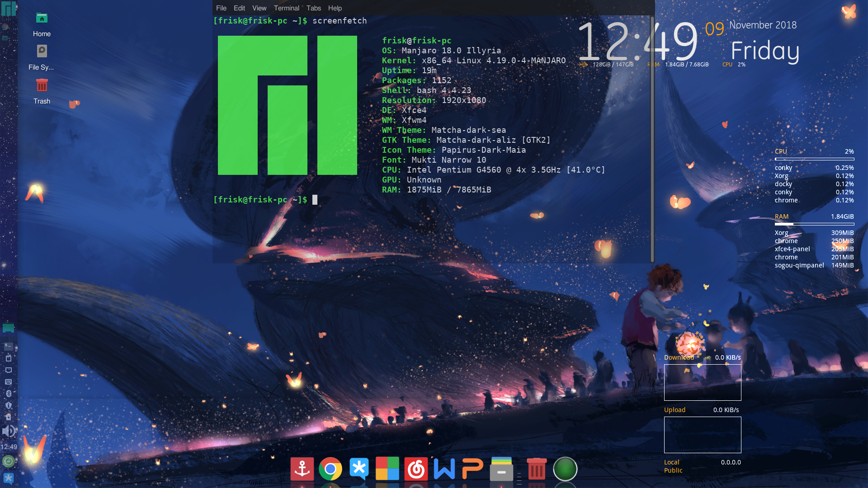
Task: Click the 'xfce4-panel' RAM process row
Action: [x=814, y=249]
